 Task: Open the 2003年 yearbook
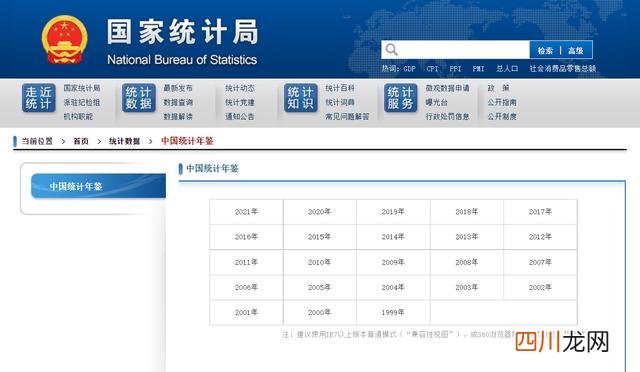[x=467, y=287]
